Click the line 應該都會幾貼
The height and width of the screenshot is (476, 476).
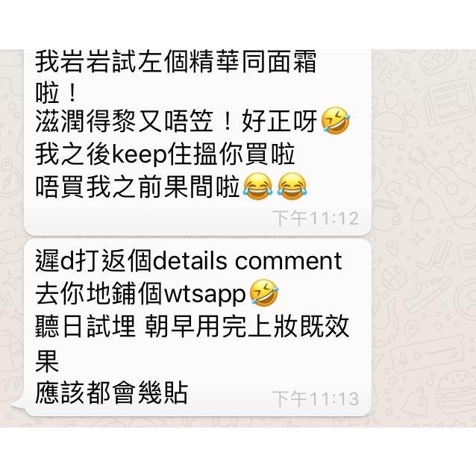tap(111, 393)
